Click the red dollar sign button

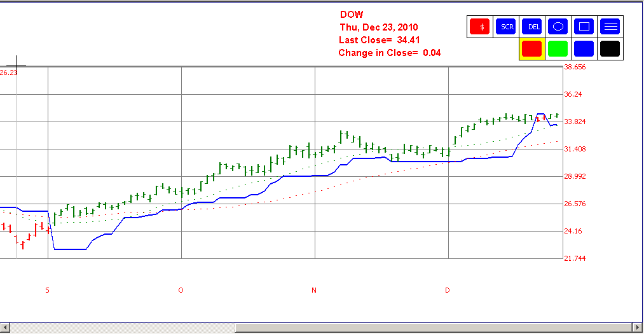(480, 27)
